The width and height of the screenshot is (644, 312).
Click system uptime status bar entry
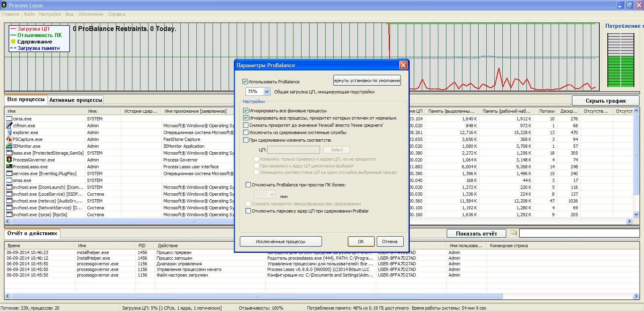pos(449,308)
